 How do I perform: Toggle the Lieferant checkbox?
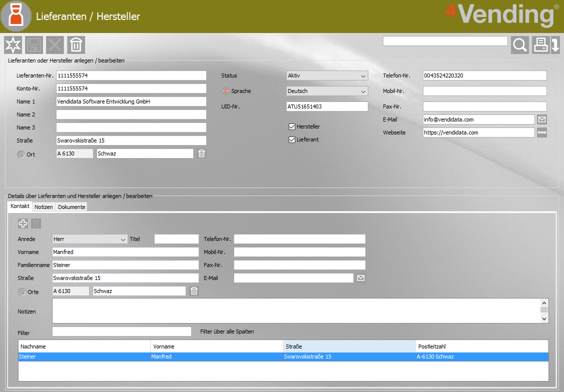coord(292,140)
